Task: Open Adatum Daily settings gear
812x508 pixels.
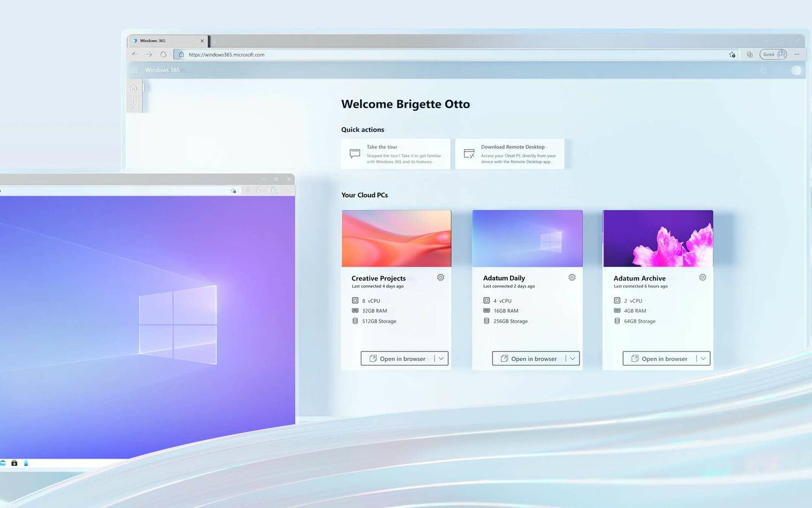Action: click(572, 277)
